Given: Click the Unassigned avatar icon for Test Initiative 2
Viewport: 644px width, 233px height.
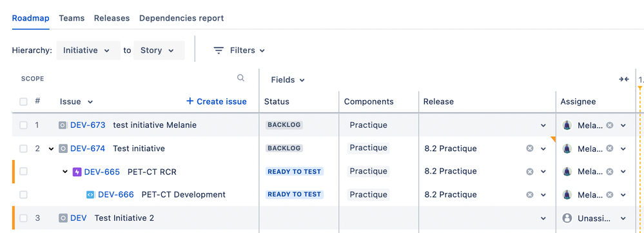Looking at the screenshot, I should coord(567,218).
